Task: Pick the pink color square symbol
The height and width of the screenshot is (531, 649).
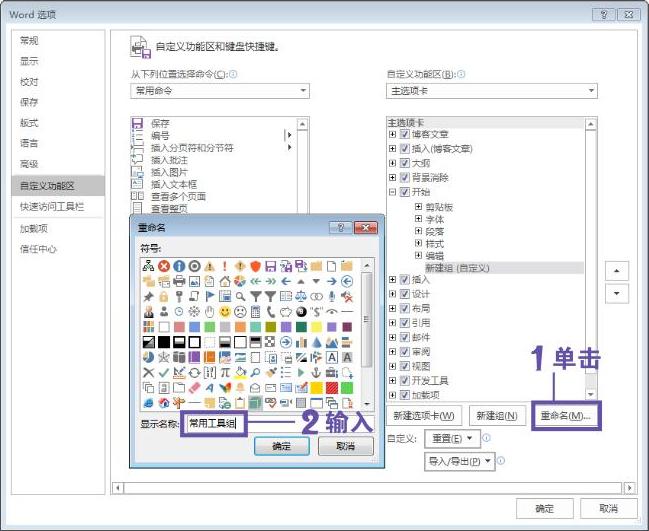Action: point(179,327)
